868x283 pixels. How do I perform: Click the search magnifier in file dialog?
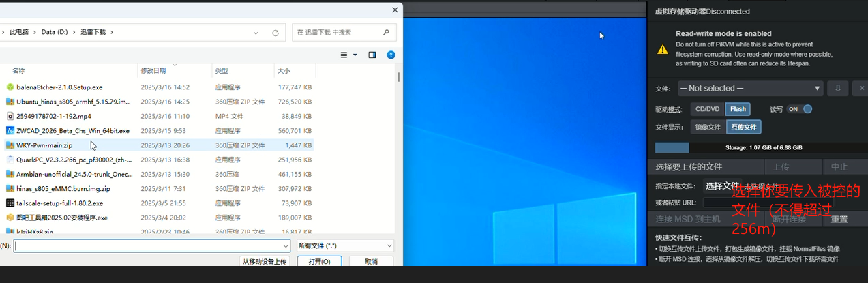[386, 32]
